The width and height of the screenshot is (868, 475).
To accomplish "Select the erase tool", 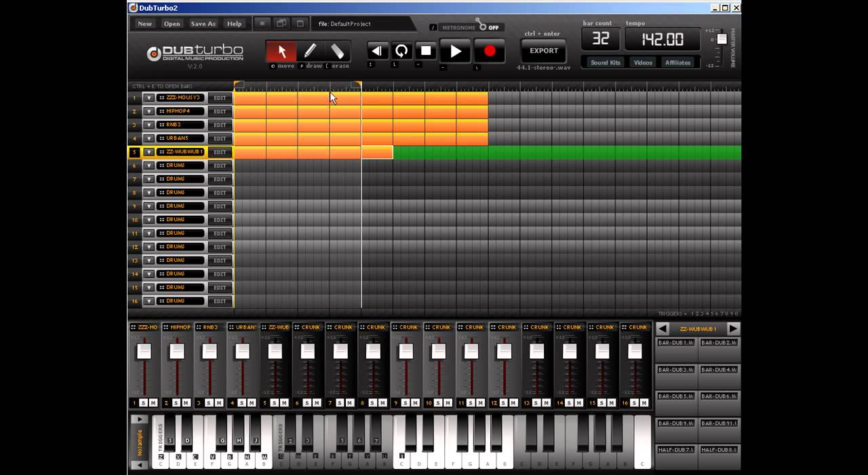I will (x=337, y=51).
